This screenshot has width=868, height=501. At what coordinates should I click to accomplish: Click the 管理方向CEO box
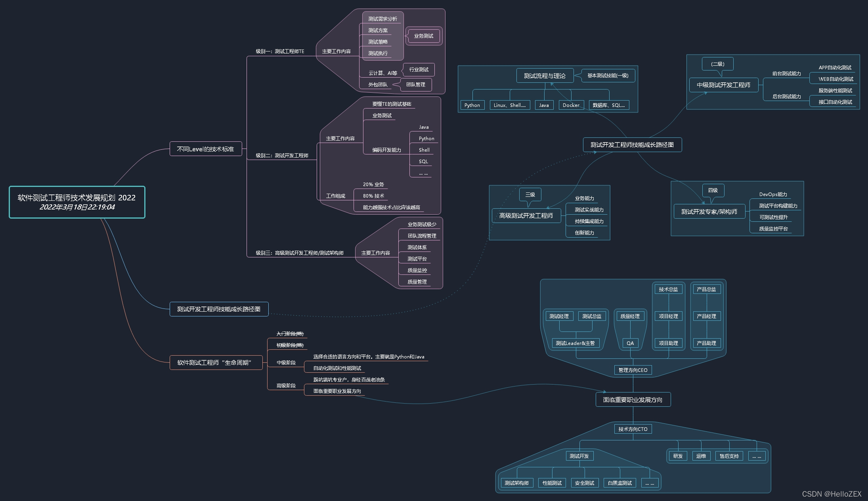(x=633, y=370)
